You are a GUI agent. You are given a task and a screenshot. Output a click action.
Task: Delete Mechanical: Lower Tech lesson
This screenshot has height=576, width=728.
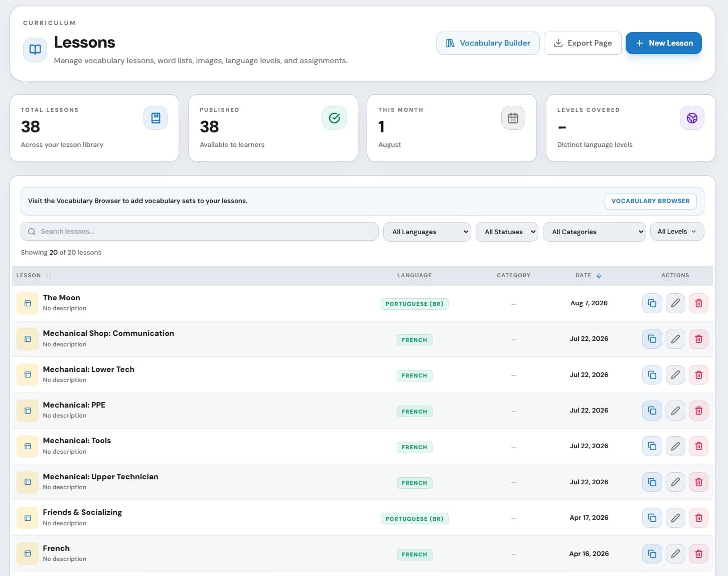[698, 375]
